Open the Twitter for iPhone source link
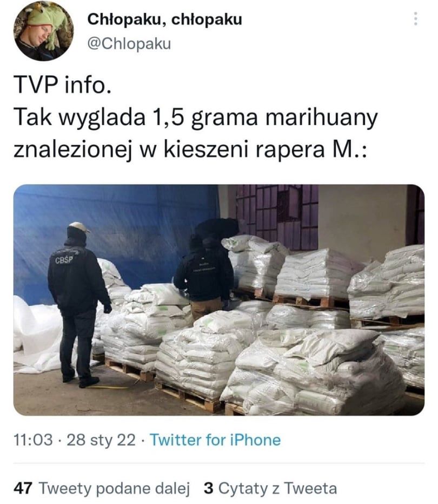The width and height of the screenshot is (438, 504). click(215, 440)
